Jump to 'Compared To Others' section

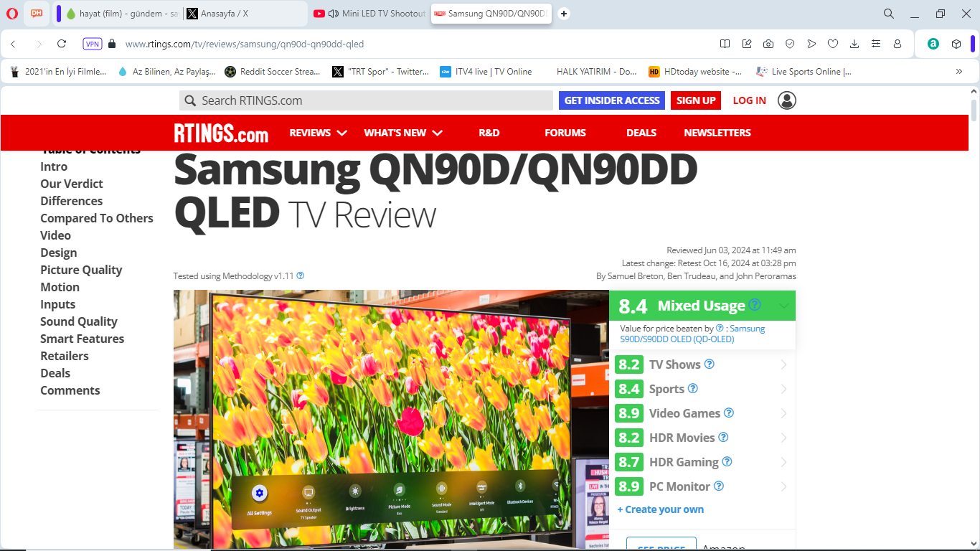(x=97, y=218)
